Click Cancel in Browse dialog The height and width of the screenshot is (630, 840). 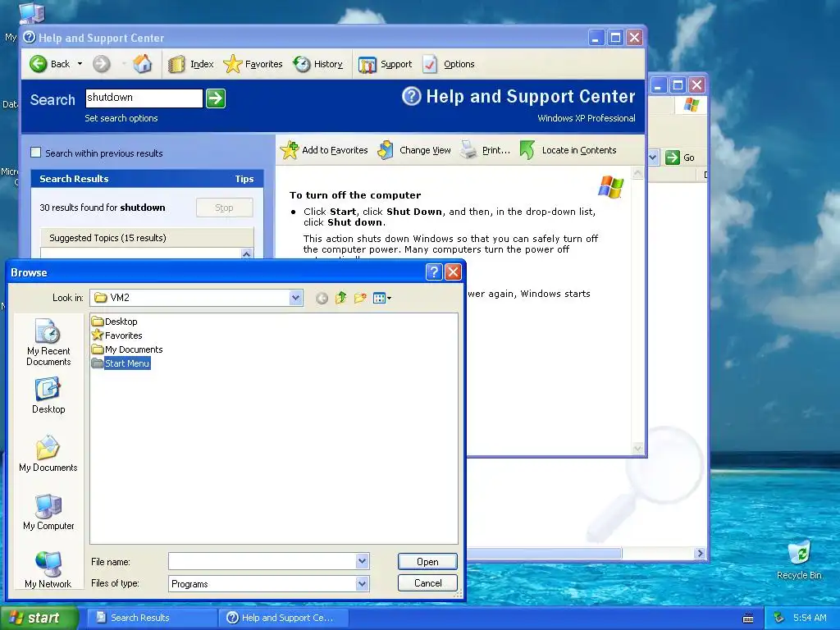click(x=427, y=583)
